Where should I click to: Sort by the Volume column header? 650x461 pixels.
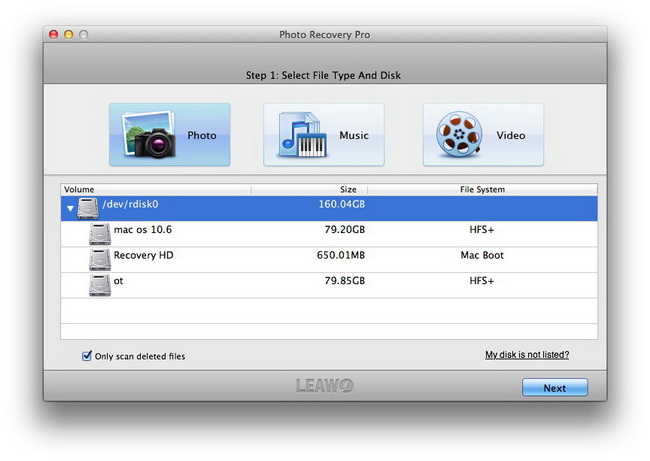pos(155,189)
